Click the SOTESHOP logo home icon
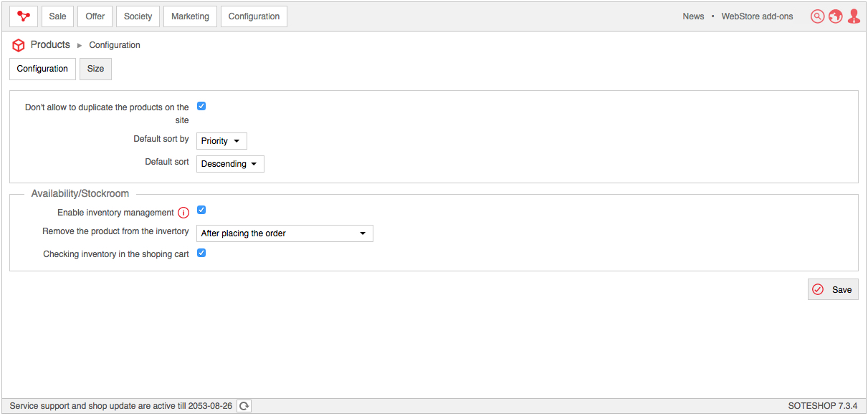 coord(24,16)
